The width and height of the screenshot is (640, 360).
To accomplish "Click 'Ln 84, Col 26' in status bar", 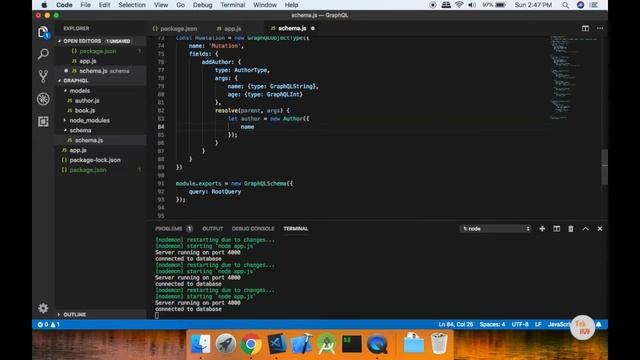I will tap(456, 324).
